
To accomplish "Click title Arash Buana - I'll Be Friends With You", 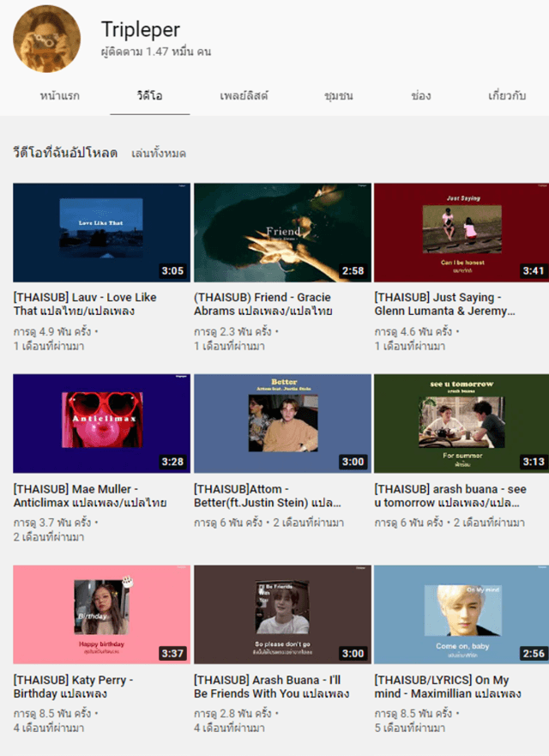I will (271, 686).
